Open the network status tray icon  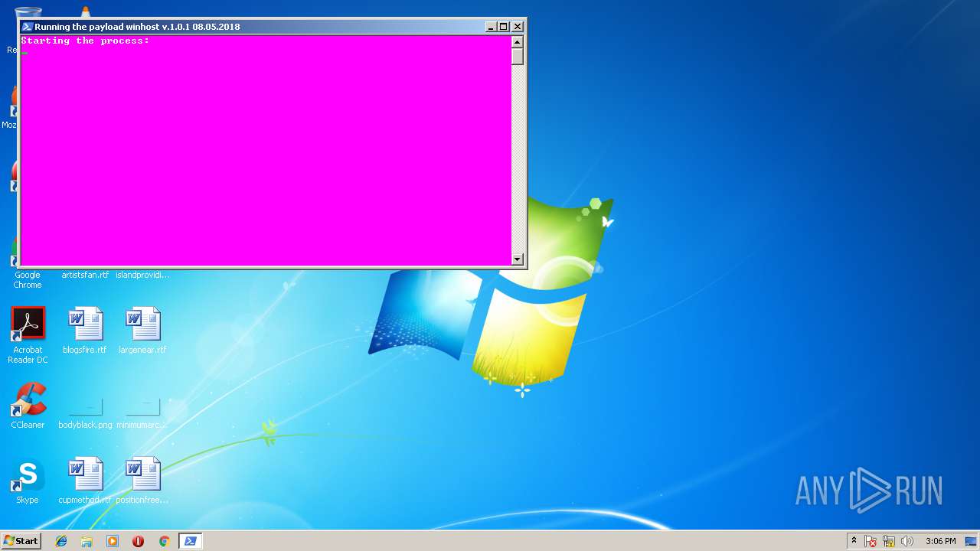(x=889, y=541)
